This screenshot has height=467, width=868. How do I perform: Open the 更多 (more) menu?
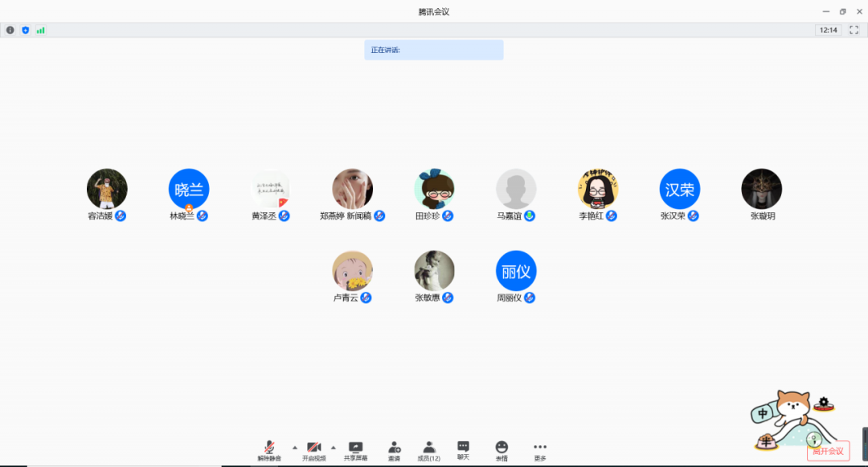click(540, 449)
